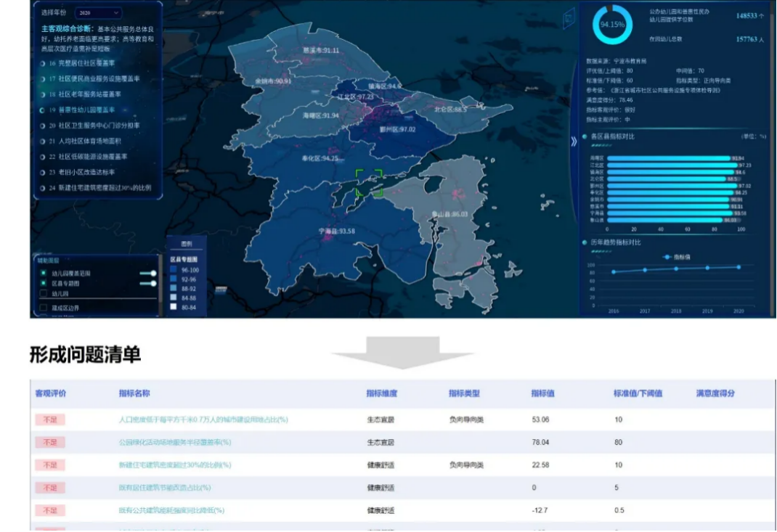
Task: Enable the 建成区边界 layer checkbox
Action: 44,308
